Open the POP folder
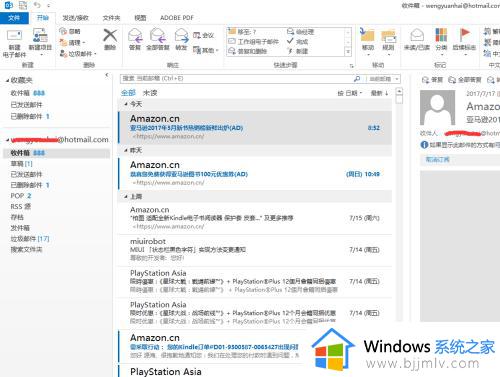500x377 pixels. coord(21,196)
